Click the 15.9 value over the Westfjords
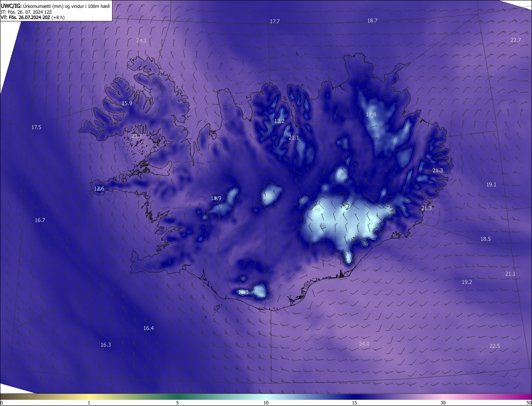532x406 pixels. coord(127,103)
